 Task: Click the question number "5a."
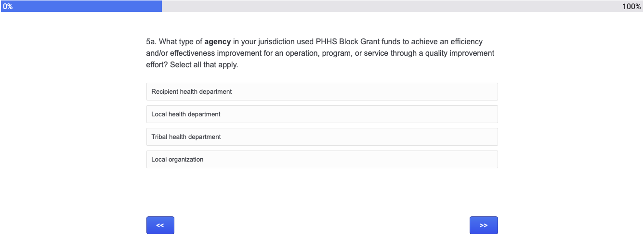pos(152,42)
